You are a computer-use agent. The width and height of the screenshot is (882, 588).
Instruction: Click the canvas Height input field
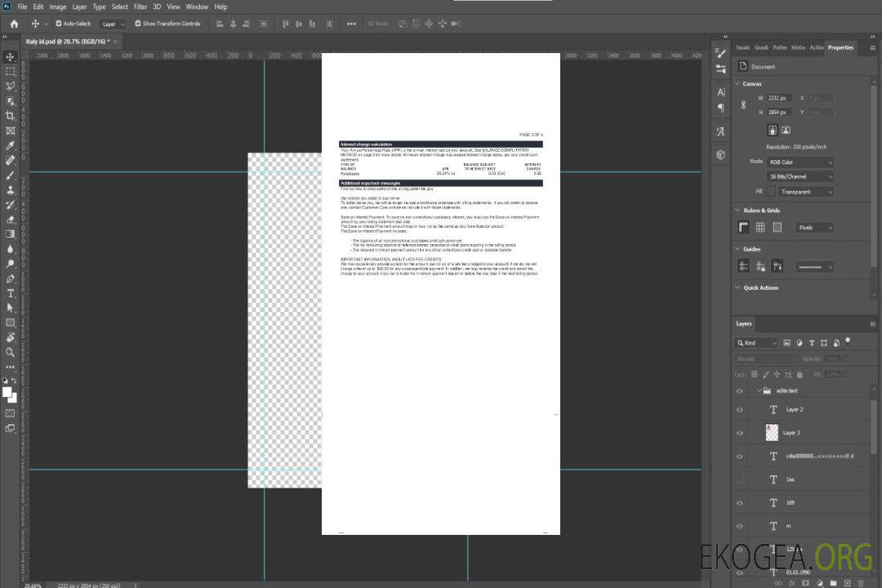[779, 113]
